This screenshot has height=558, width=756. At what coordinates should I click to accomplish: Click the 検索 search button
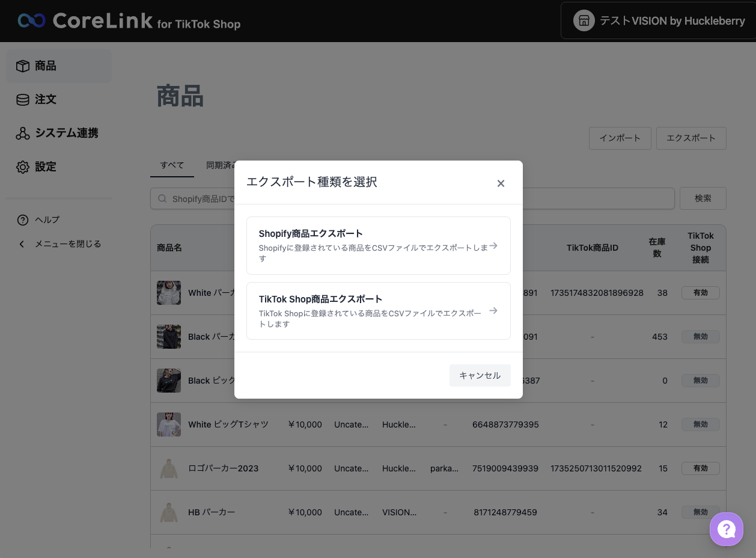(703, 198)
